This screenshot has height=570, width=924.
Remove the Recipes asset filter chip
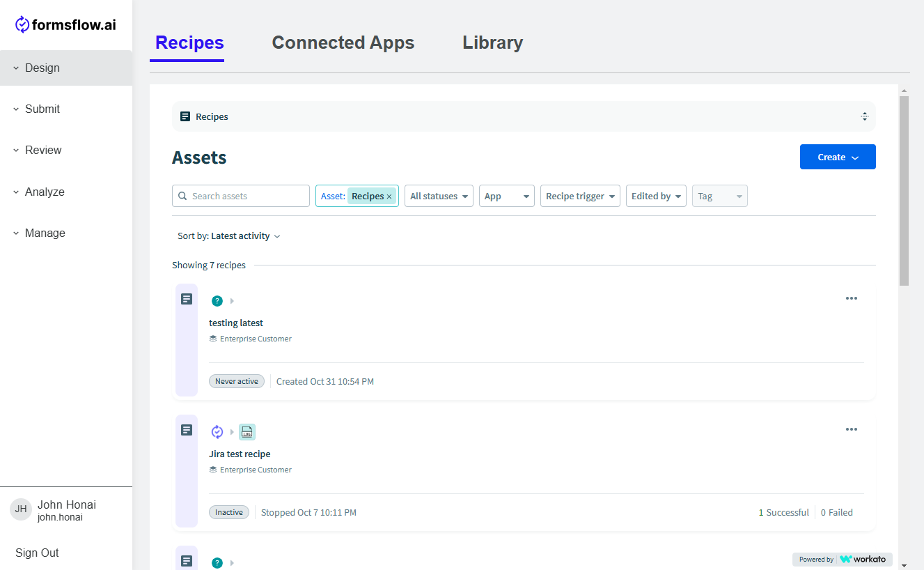coord(389,197)
